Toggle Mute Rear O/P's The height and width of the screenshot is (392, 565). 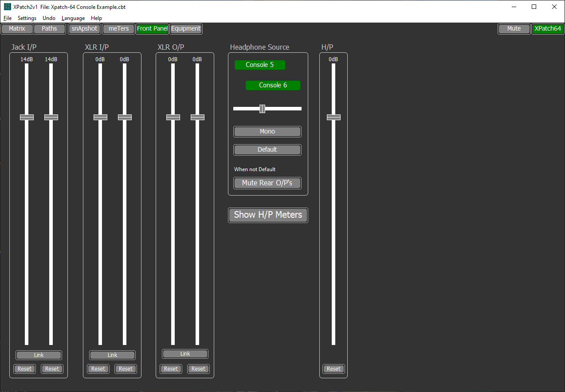pyautogui.click(x=267, y=183)
